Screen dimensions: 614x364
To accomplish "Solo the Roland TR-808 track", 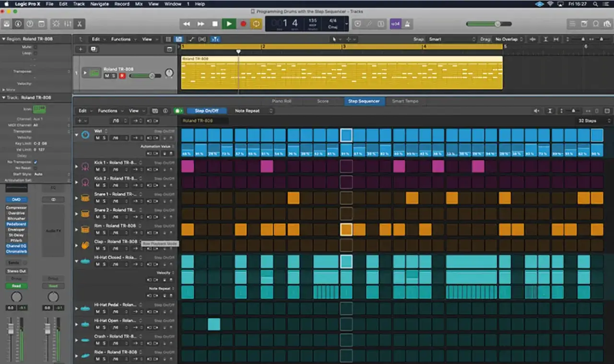I will [114, 76].
